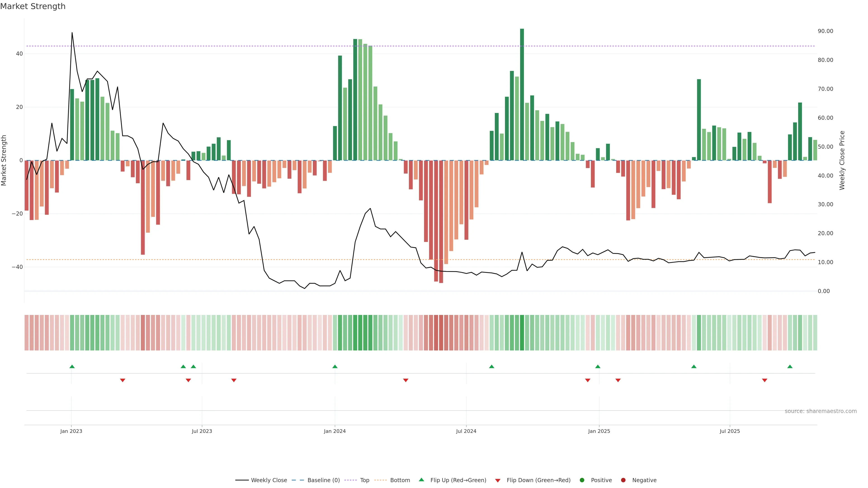The width and height of the screenshot is (868, 488).
Task: Click the darkest green heatmap strip cell
Action: pyautogui.click(x=522, y=333)
